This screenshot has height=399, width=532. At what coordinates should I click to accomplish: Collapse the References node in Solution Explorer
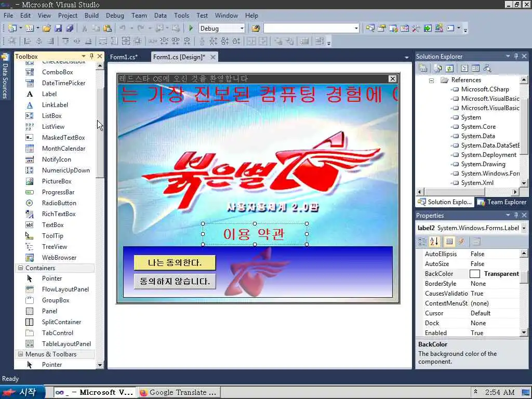(431, 81)
